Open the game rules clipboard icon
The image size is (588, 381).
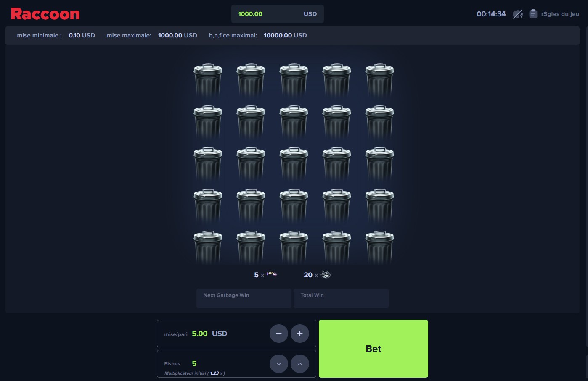tap(533, 14)
